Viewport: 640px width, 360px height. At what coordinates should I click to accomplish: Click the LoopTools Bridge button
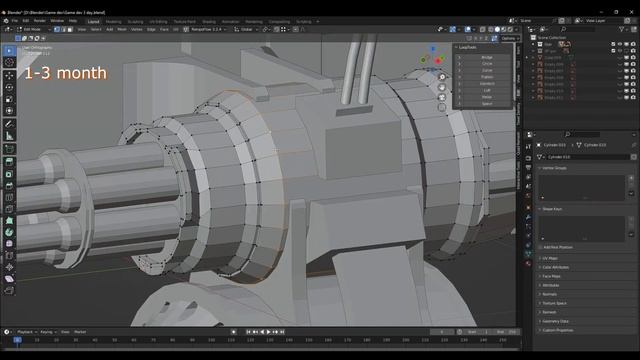(487, 58)
